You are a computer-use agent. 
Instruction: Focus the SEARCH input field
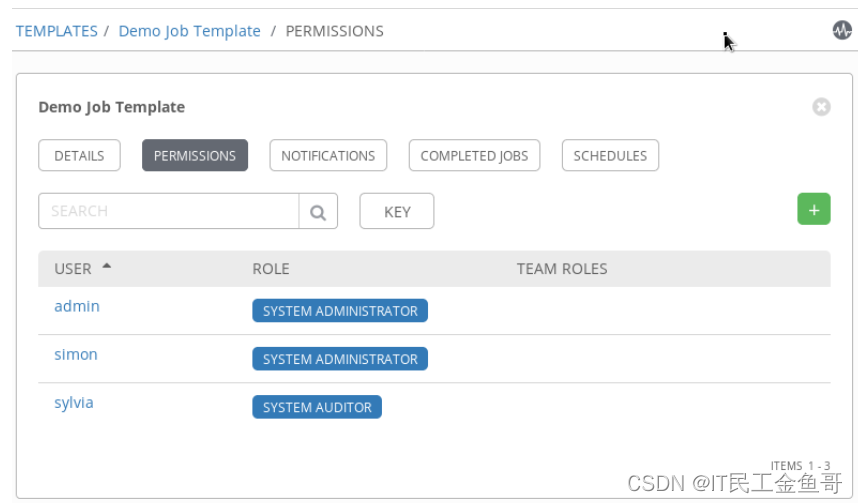[x=168, y=212]
